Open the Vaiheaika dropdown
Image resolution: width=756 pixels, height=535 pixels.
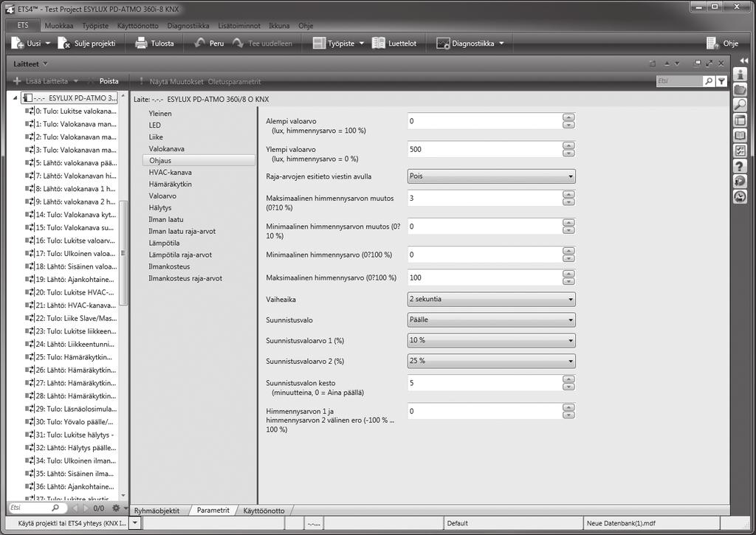click(x=491, y=299)
